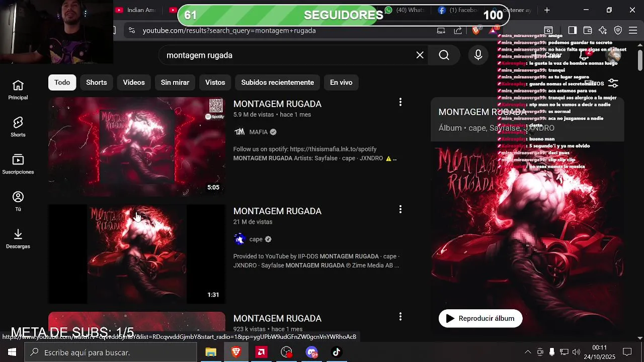This screenshot has width=644, height=362.
Task: Open the AMD software taskbar icon
Action: coord(261,352)
